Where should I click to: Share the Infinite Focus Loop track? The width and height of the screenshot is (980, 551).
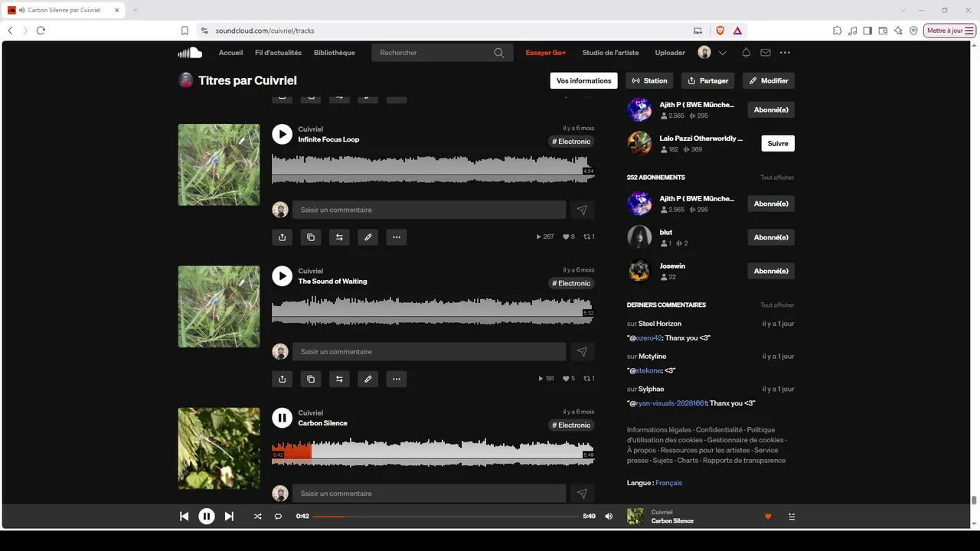coord(282,237)
